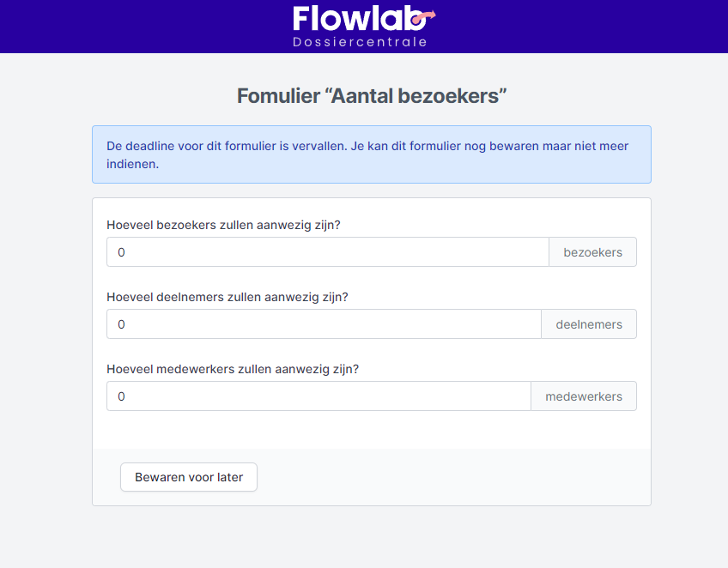This screenshot has width=728, height=568.
Task: Click the Flowlab logo in header
Action: pyautogui.click(x=359, y=21)
